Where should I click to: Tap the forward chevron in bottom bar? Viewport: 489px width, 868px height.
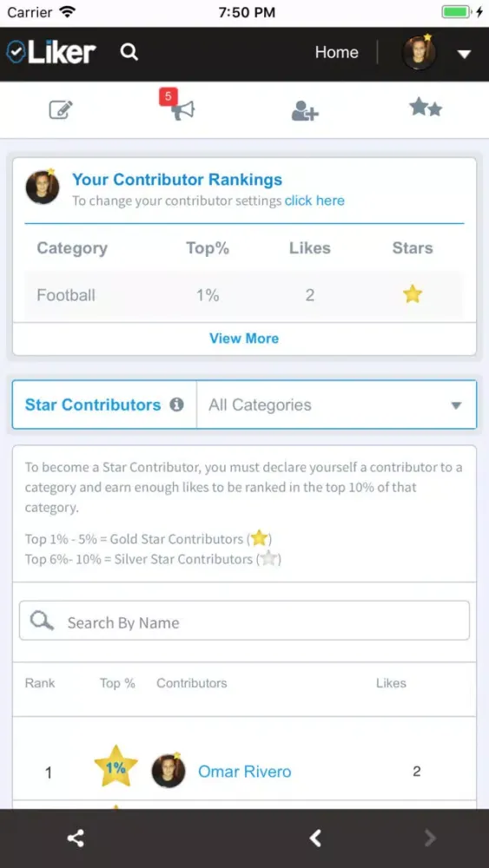[430, 838]
